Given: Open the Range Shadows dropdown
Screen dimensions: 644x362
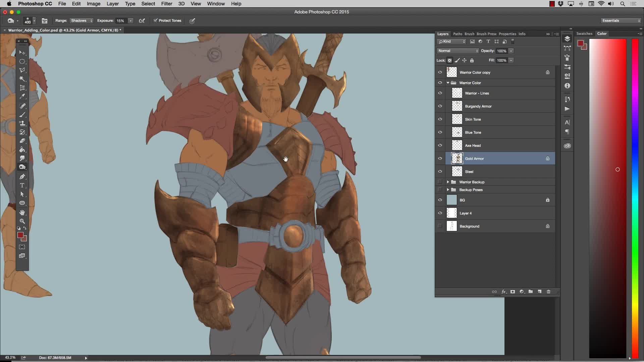Looking at the screenshot, I should [82, 21].
